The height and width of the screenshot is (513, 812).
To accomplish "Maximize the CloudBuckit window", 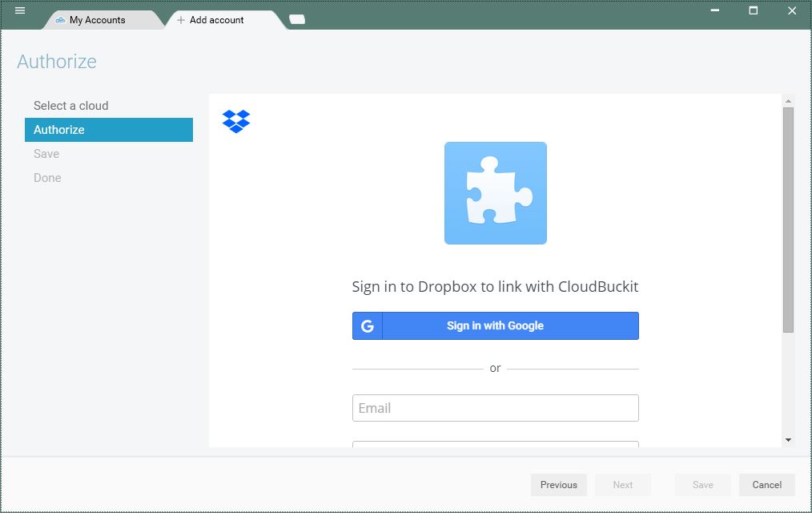I will point(754,10).
